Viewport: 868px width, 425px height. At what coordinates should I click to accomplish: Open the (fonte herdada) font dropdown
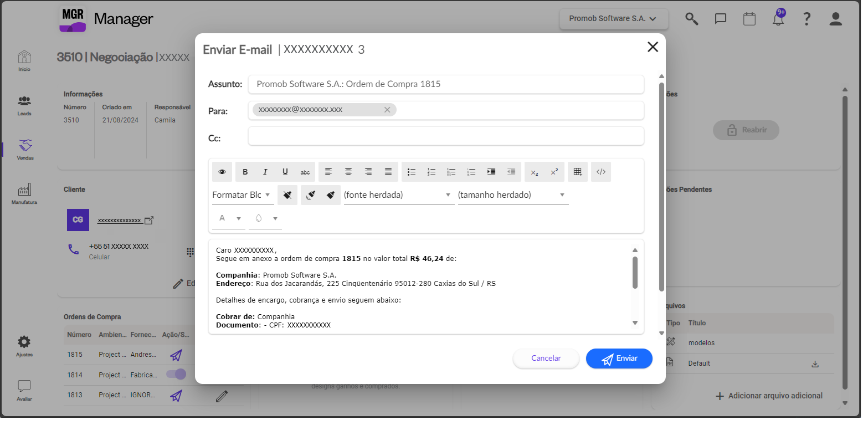click(399, 195)
